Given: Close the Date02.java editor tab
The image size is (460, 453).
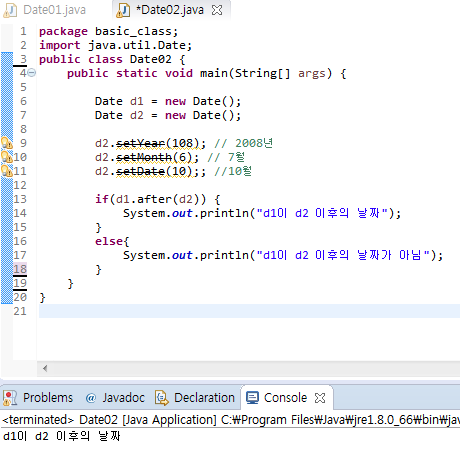Looking at the screenshot, I should [217, 10].
